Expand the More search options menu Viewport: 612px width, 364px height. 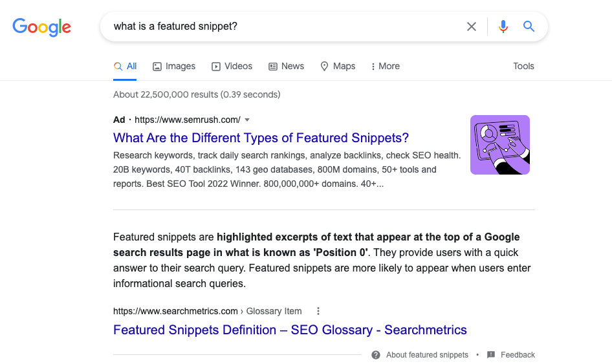click(x=385, y=66)
